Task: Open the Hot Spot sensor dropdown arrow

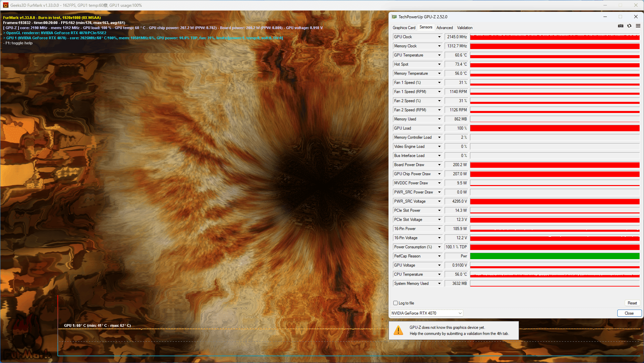Action: (439, 64)
